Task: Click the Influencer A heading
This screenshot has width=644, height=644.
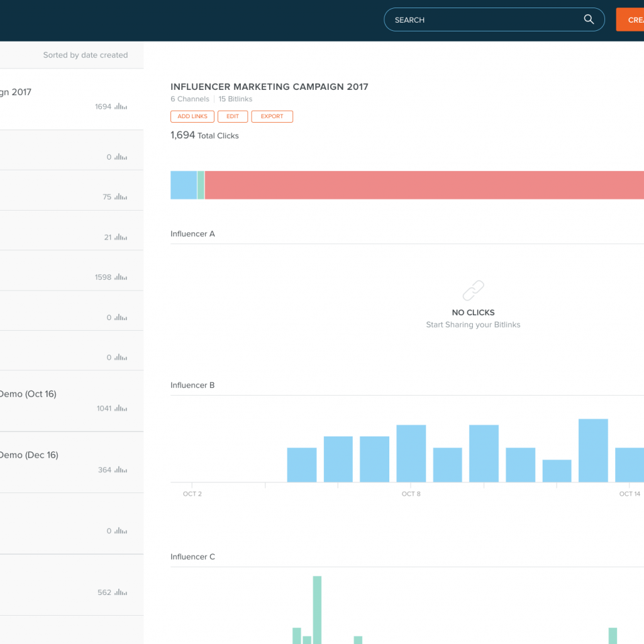Action: click(192, 234)
